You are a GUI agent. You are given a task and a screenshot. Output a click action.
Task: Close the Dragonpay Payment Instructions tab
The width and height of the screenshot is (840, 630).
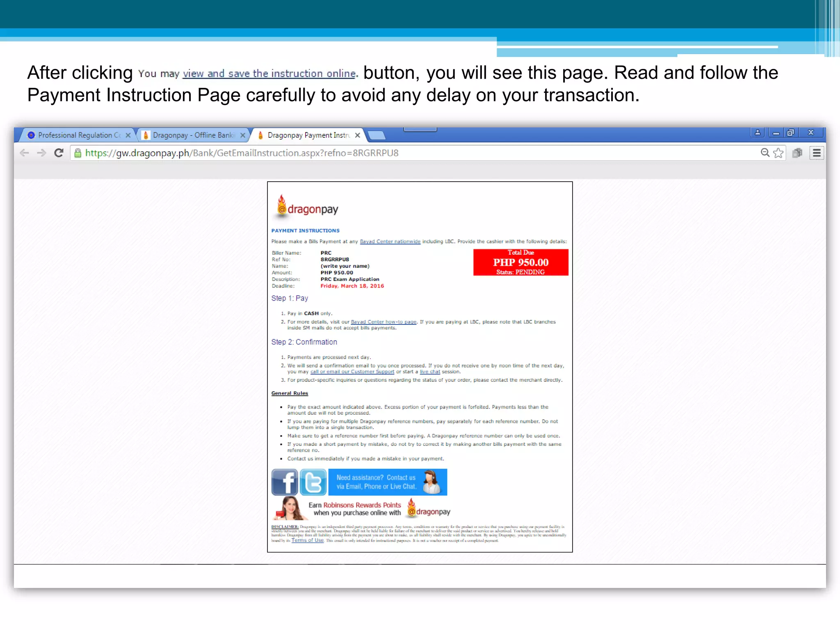point(358,135)
